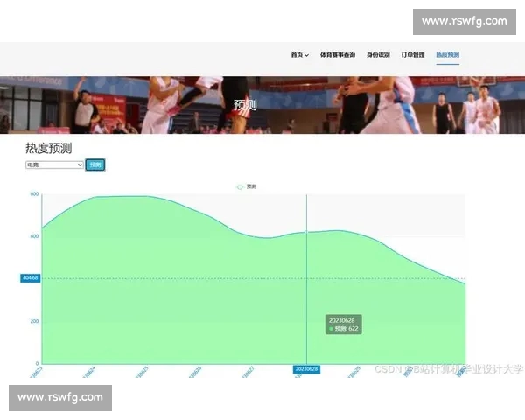Click the 热度预测 section heading
Viewport: 525px width, 420px height.
coord(48,148)
